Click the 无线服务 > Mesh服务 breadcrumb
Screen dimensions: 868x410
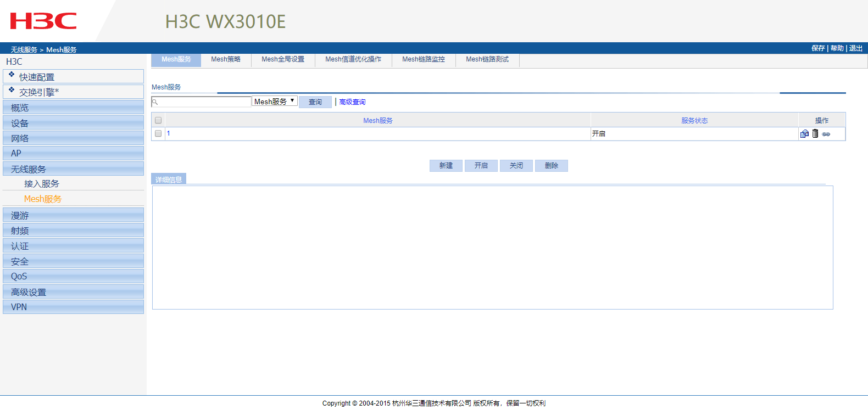point(44,49)
